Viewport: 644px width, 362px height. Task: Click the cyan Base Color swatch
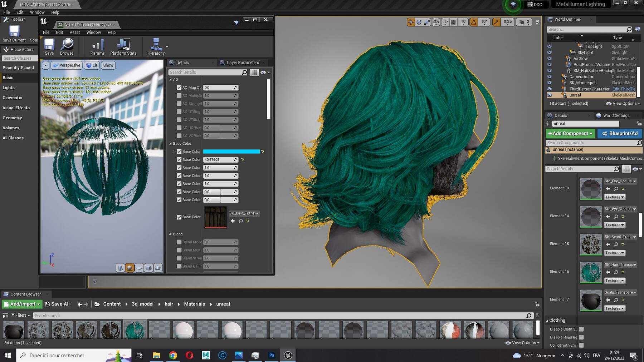231,152
